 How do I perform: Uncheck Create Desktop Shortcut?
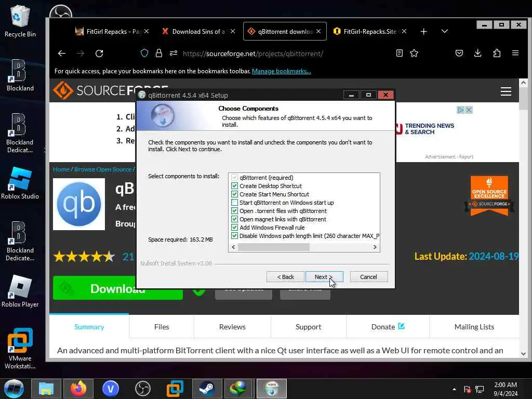[234, 186]
